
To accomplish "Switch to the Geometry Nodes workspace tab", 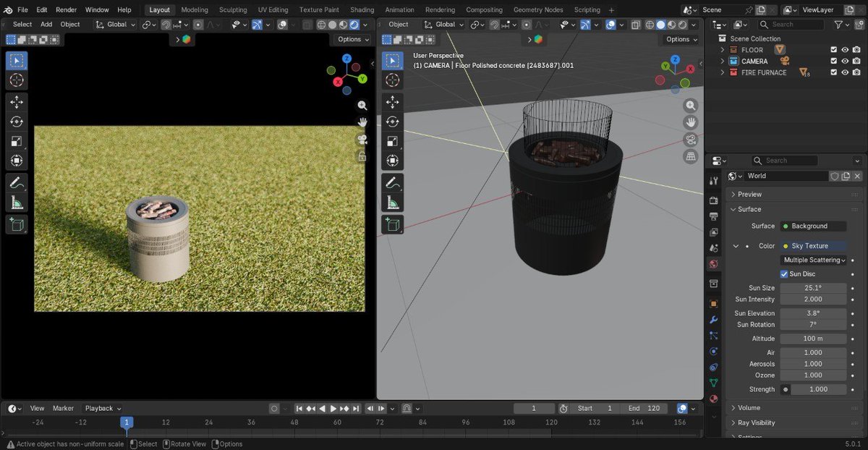I will 538,9.
